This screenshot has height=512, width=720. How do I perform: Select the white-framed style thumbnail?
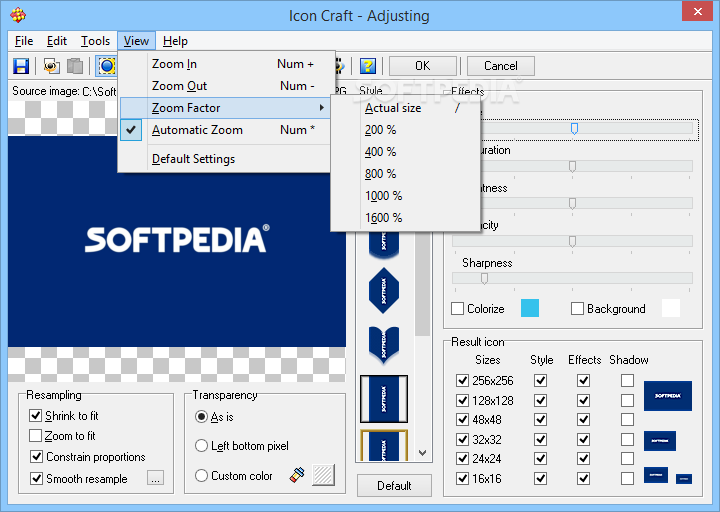(384, 399)
